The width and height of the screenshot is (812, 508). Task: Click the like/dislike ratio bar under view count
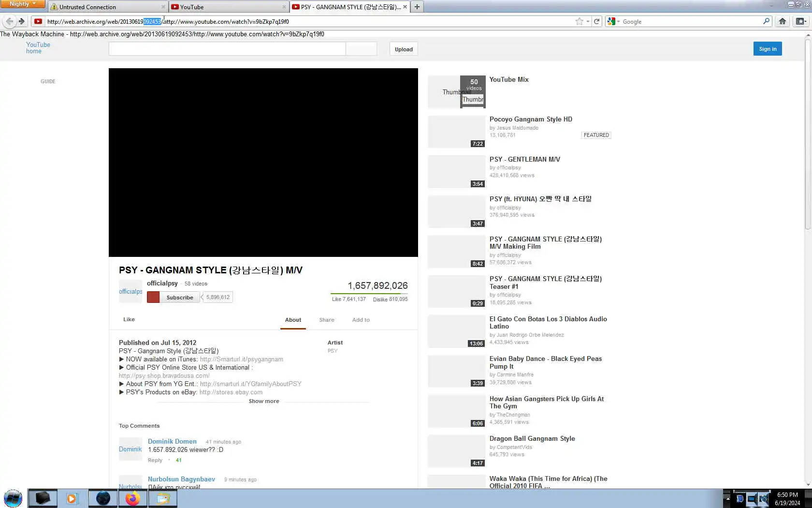[369, 294]
